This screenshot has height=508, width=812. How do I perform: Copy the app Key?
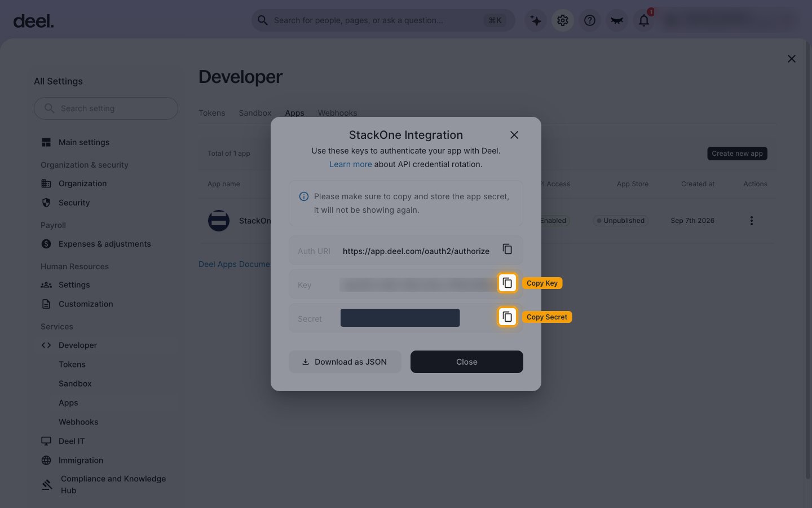click(x=507, y=283)
